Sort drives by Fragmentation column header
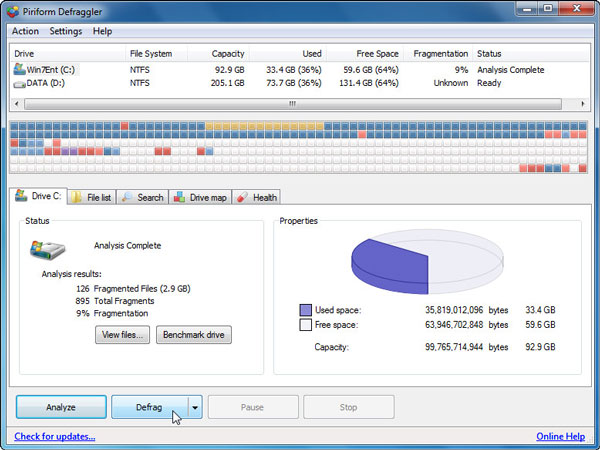 click(x=439, y=54)
